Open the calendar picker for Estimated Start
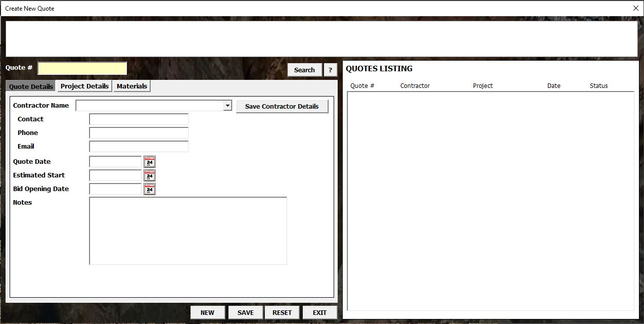 click(x=149, y=175)
